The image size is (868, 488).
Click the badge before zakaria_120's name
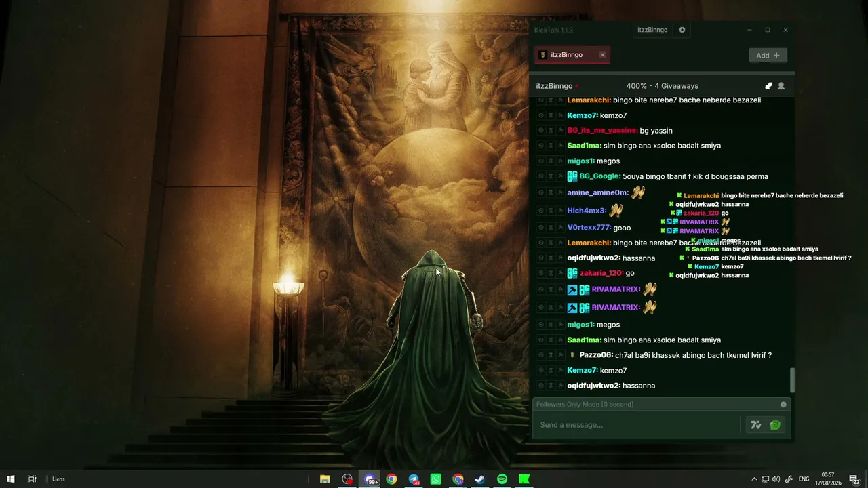pyautogui.click(x=572, y=273)
